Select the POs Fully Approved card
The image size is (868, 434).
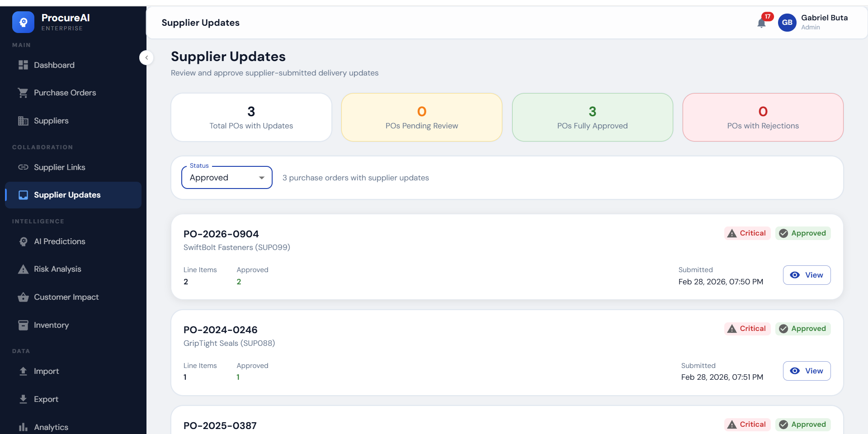pos(592,118)
